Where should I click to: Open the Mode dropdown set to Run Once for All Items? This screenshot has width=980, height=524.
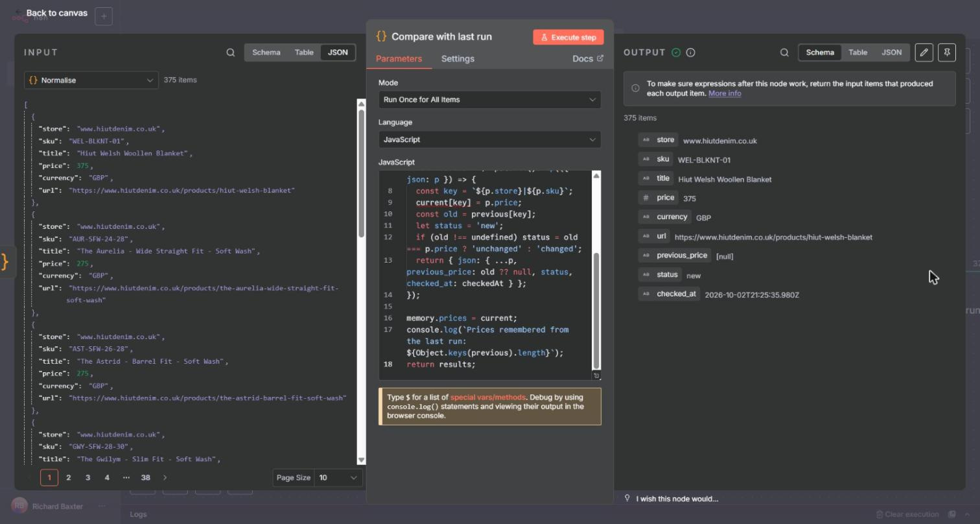[x=490, y=100]
